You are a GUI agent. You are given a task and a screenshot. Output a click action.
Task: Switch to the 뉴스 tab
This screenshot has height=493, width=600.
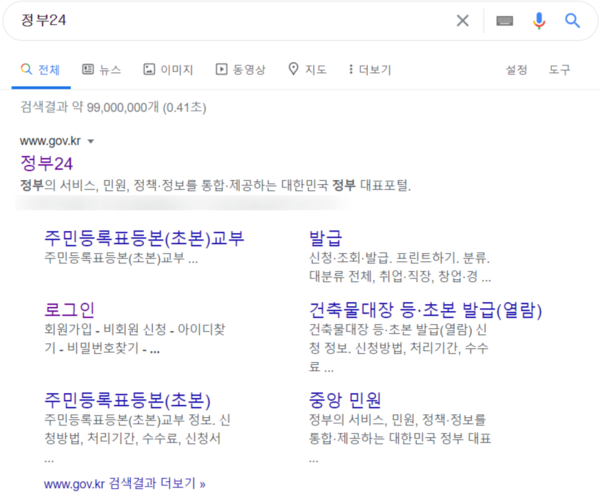(101, 70)
